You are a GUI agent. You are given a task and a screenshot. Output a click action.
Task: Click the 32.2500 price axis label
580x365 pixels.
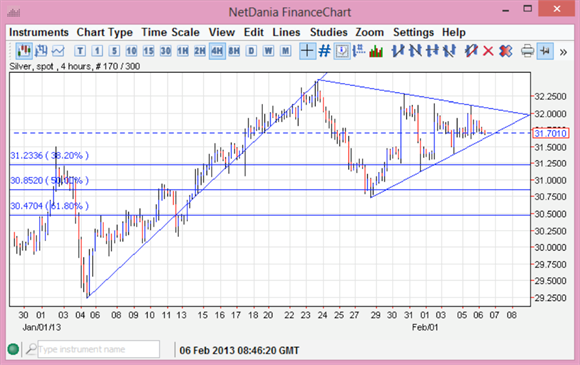click(550, 97)
